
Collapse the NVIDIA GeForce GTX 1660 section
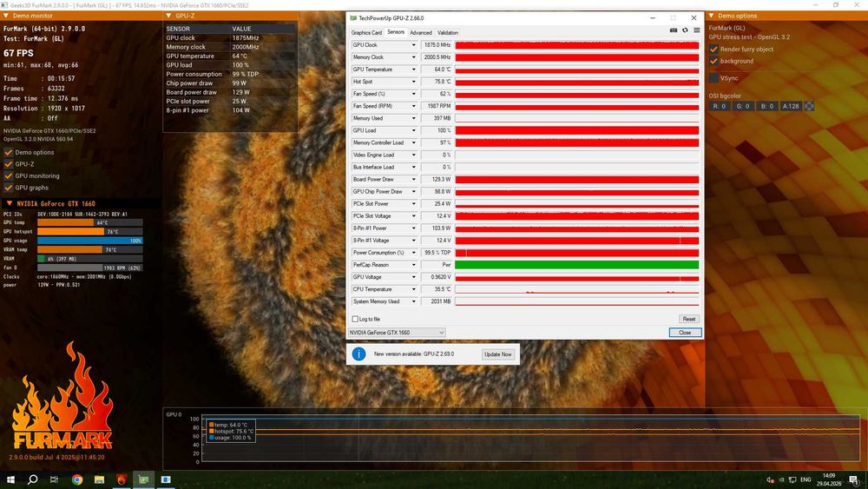(10, 203)
